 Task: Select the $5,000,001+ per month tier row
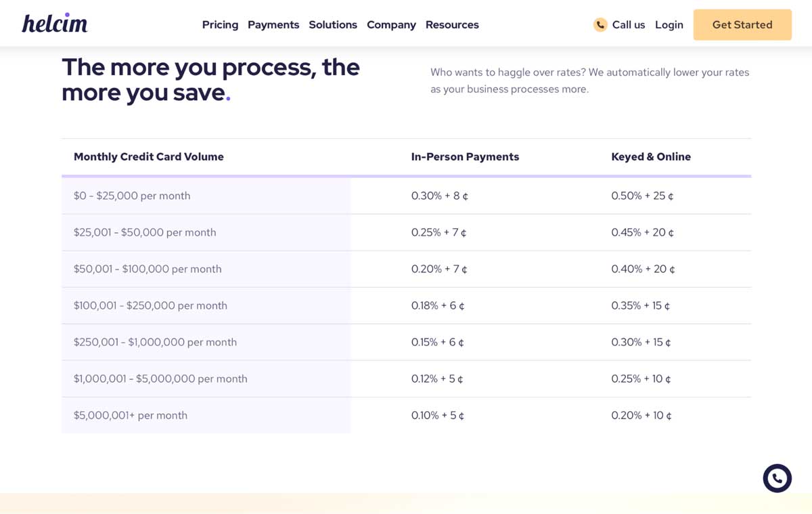130,415
